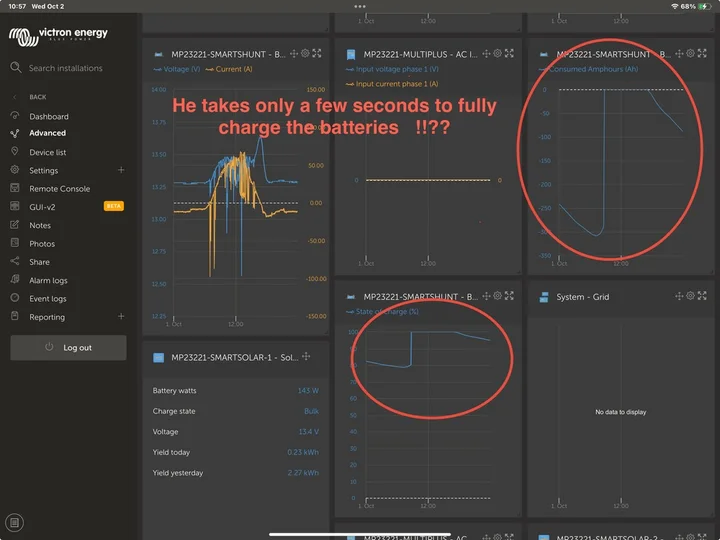Image resolution: width=720 pixels, height=540 pixels.
Task: Open GUI-v2 beta entry
Action: point(42,207)
